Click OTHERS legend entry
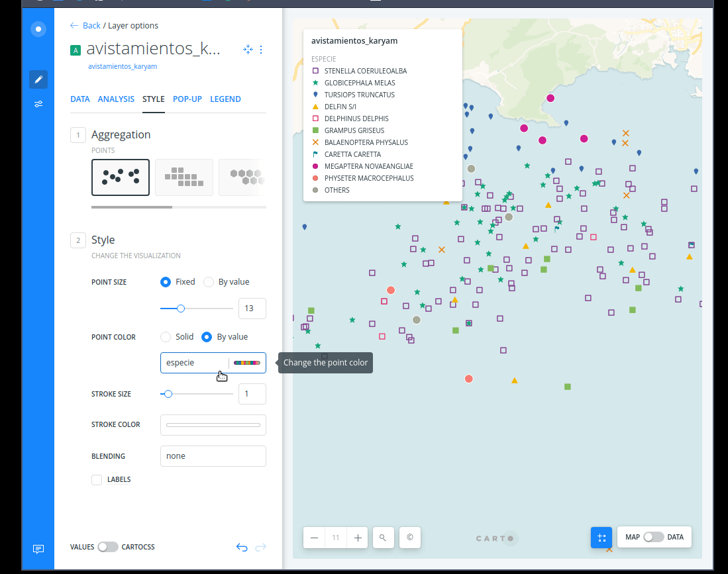The width and height of the screenshot is (728, 574). (331, 190)
